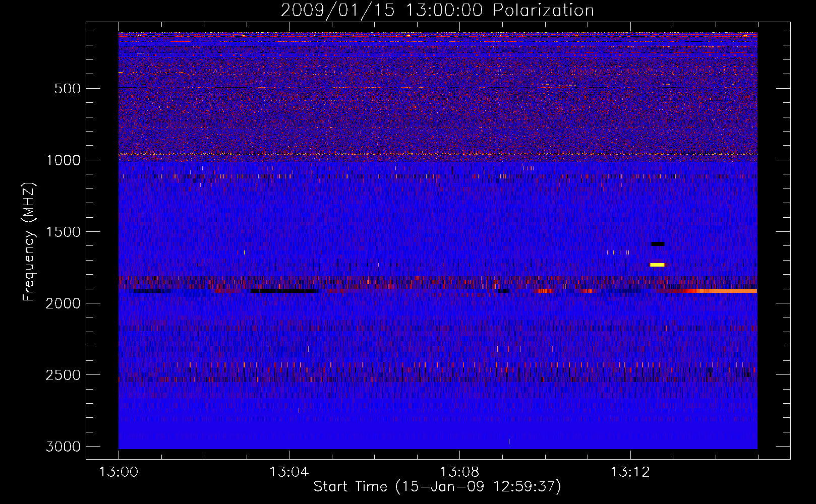
Task: Click the 'Frequency (MHZ)' axis label
Action: [29, 242]
